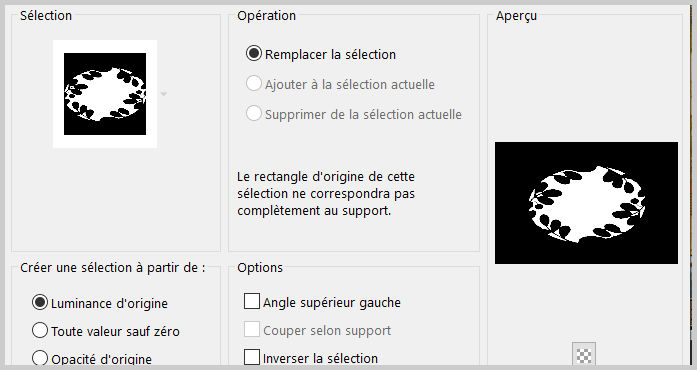Click the white wreath shape in Aperçu preview
This screenshot has height=370, width=697.
point(587,204)
